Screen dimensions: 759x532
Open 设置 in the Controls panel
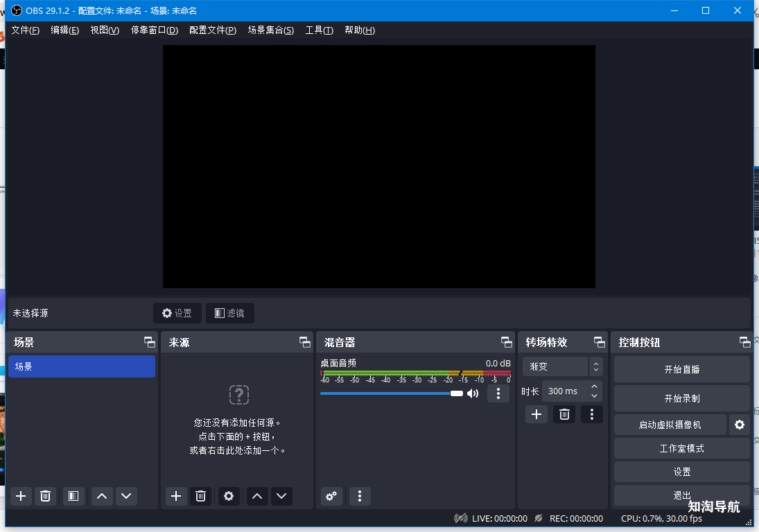click(x=681, y=472)
